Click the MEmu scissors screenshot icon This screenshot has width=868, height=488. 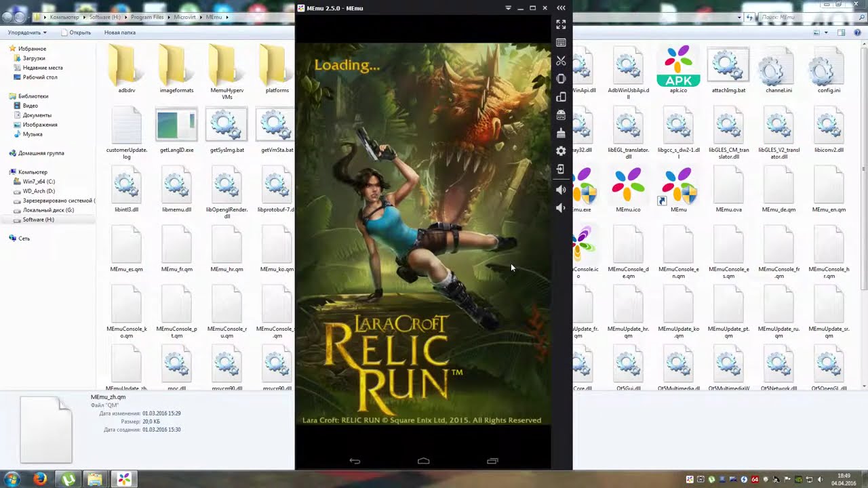[x=561, y=61]
